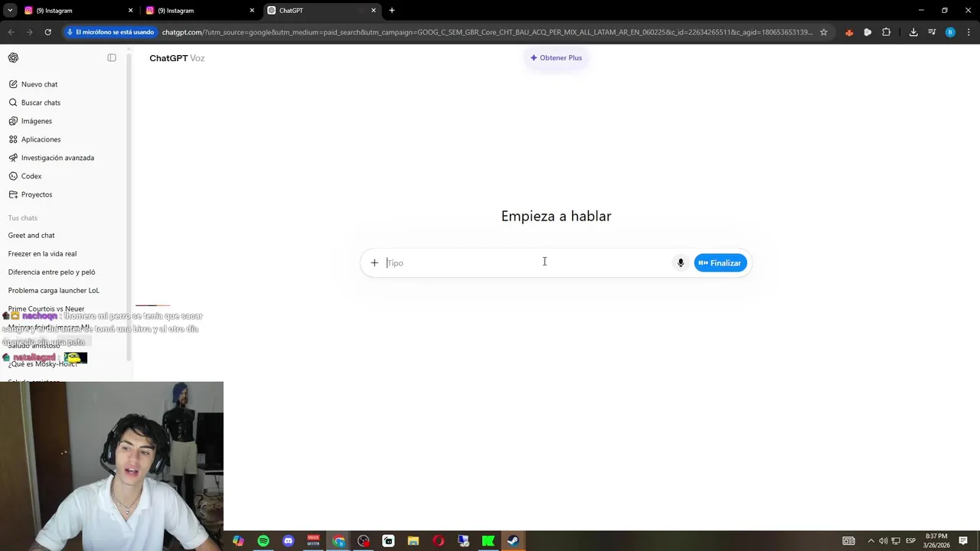Focus the Tipo message input field

[x=527, y=263]
